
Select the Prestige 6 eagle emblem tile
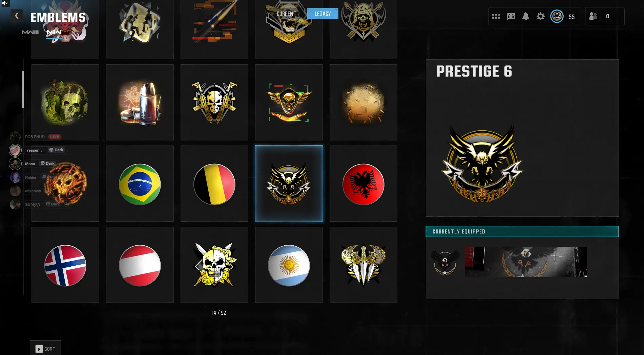(x=289, y=184)
